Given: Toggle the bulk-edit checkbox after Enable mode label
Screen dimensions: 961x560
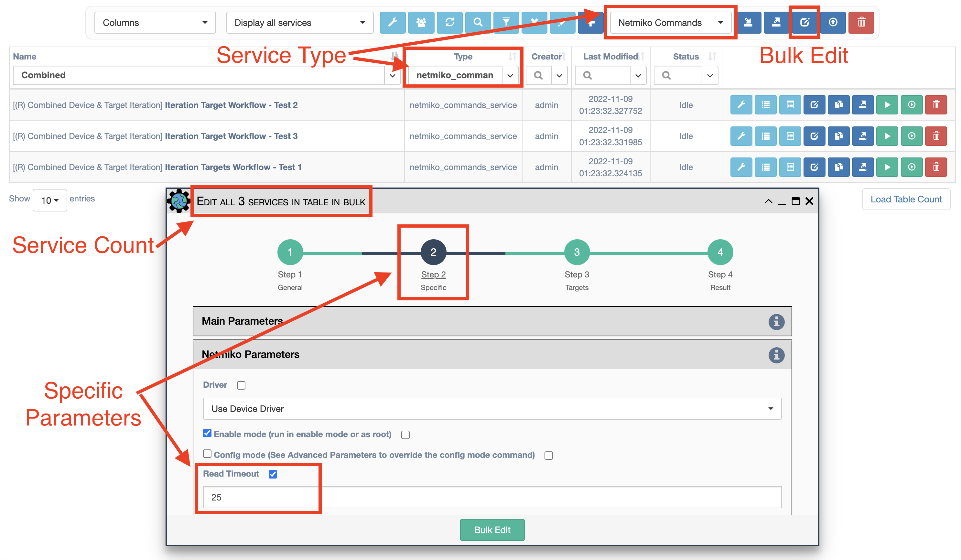Looking at the screenshot, I should pos(405,435).
